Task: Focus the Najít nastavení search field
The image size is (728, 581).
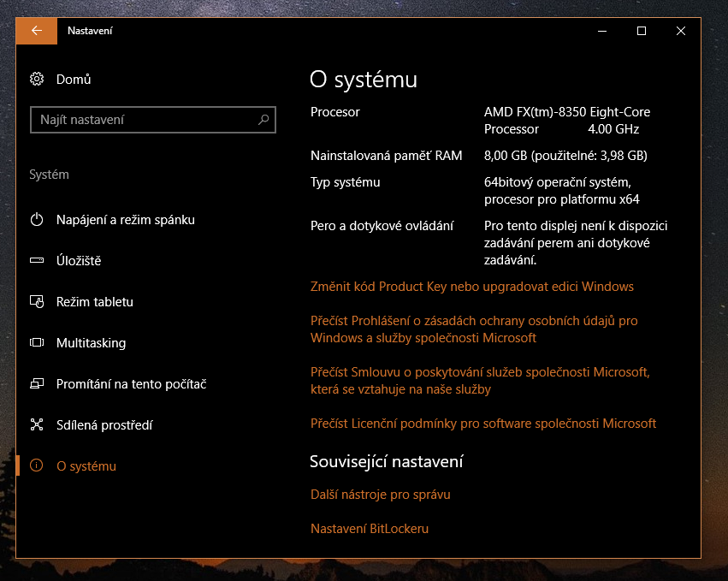Action: 144,121
